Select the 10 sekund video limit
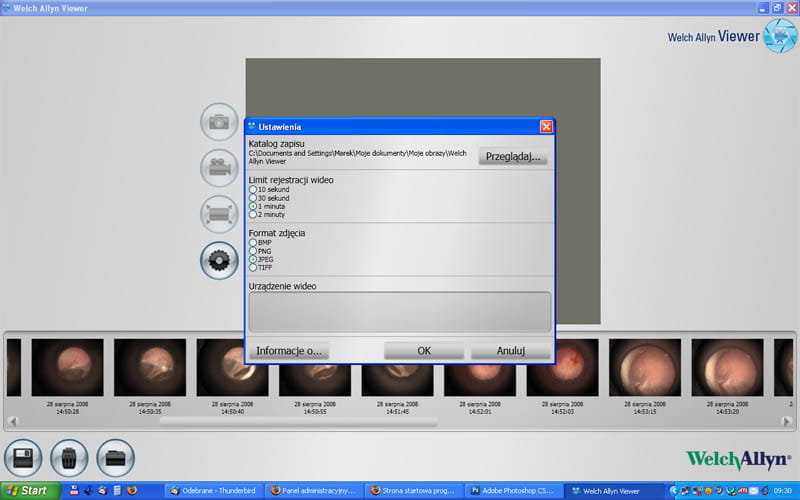Viewport: 800px width, 500px height. tap(253, 189)
